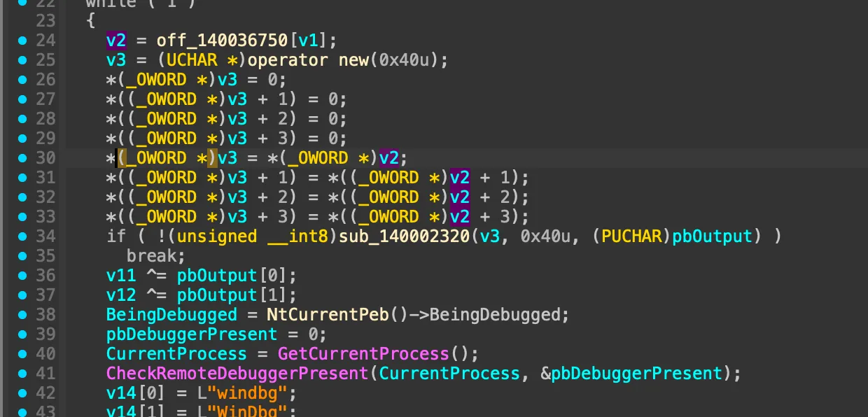Select &pbDebuggerPresent argument on line 41
Screen dimensions: 868x417
pyautogui.click(x=631, y=374)
